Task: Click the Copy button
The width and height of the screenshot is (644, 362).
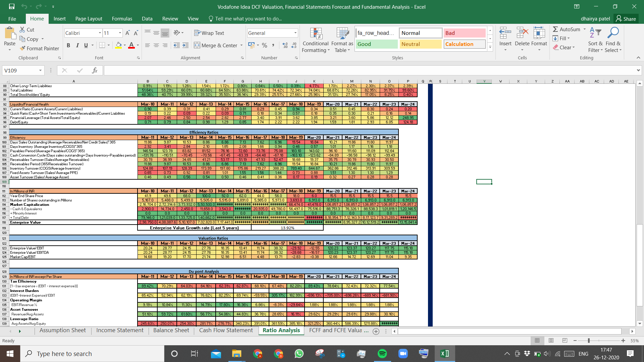Action: pyautogui.click(x=29, y=39)
